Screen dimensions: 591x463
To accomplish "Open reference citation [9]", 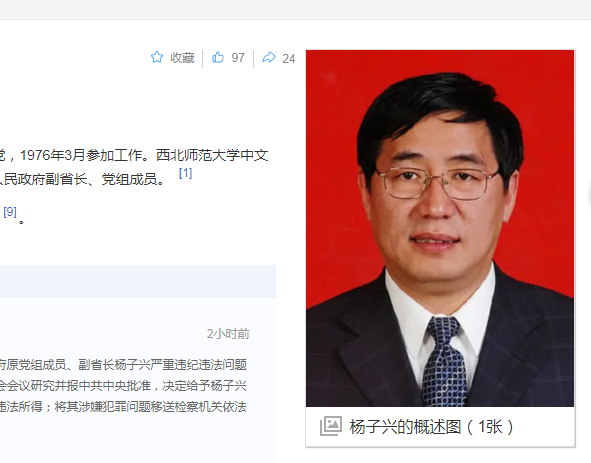I will coord(10,212).
